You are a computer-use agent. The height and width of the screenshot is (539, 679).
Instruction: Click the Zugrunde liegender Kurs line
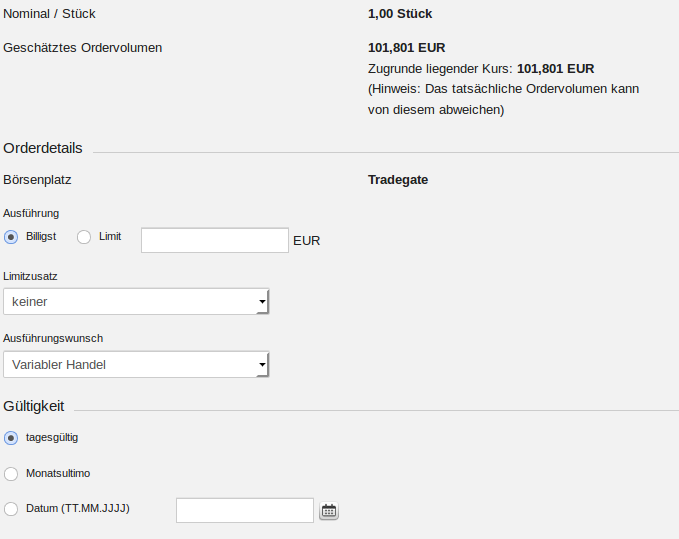pyautogui.click(x=481, y=69)
